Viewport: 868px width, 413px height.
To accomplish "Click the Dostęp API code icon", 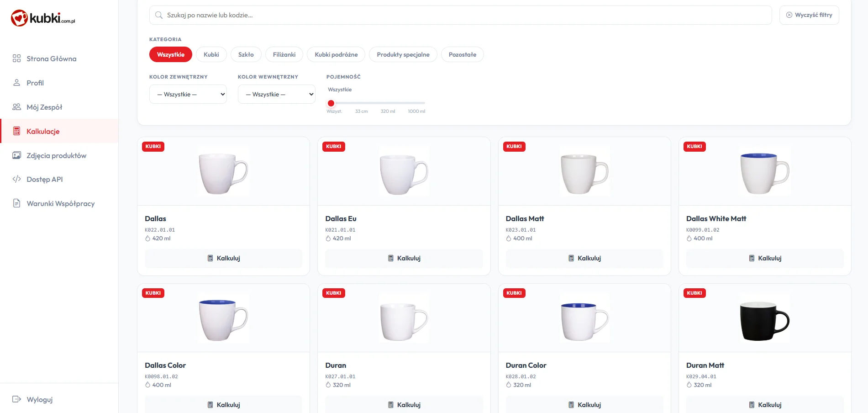I will [17, 179].
